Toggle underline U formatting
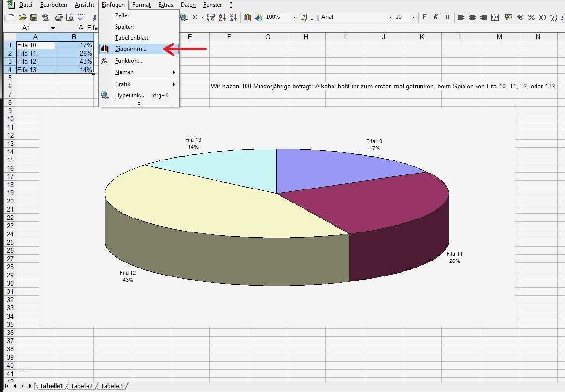Screen dimensions: 565x392 click(447, 17)
